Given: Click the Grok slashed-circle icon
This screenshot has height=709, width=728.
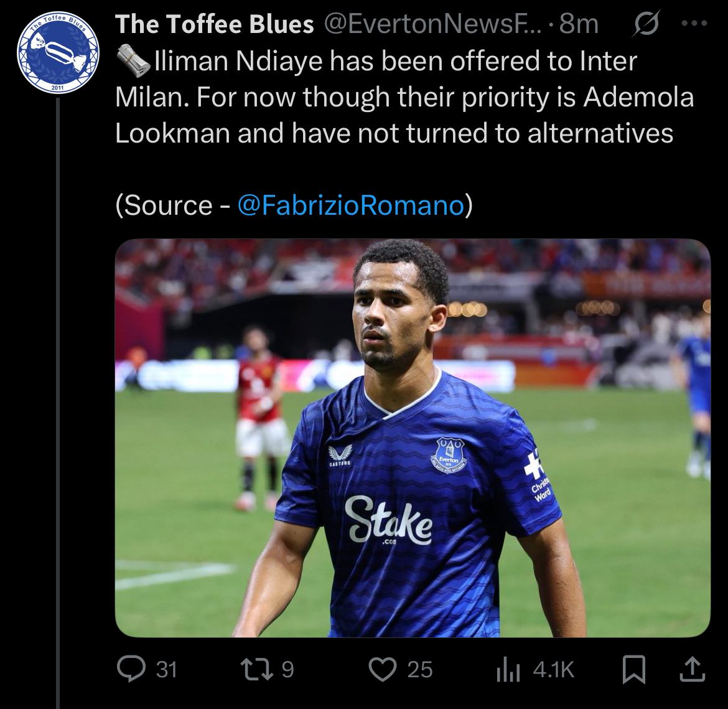Looking at the screenshot, I should coord(646,25).
